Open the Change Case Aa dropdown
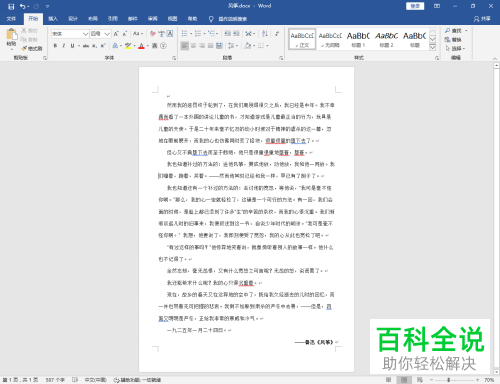 [138, 34]
